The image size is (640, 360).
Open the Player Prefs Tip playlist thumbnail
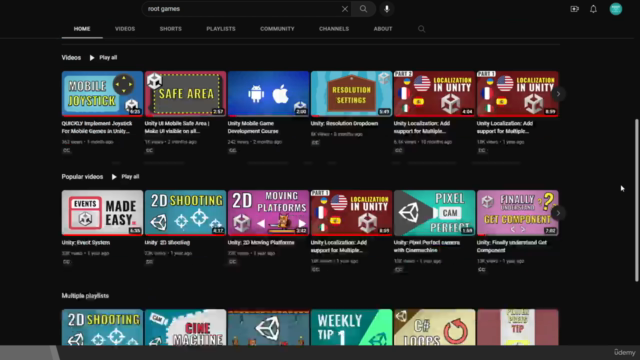pyautogui.click(x=518, y=327)
